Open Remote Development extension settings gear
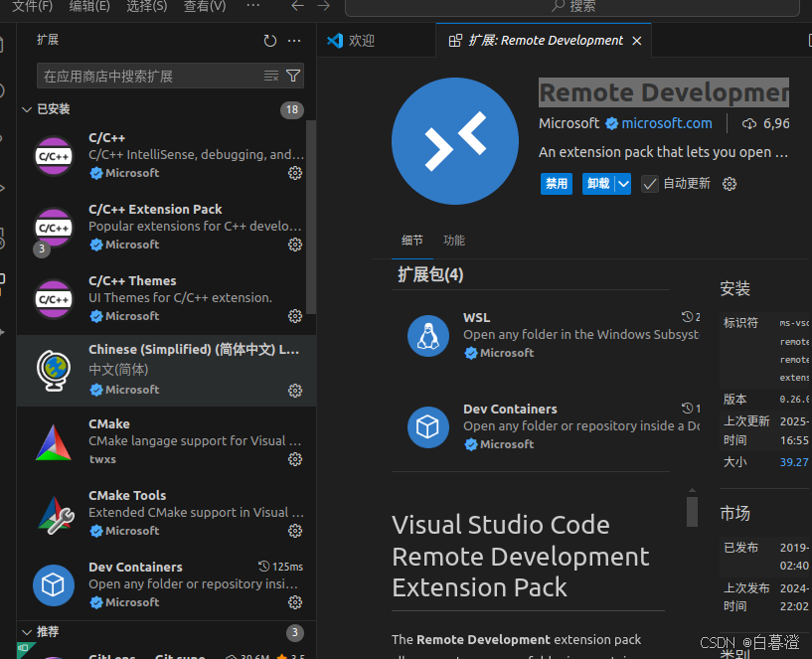The image size is (812, 659). [x=730, y=184]
